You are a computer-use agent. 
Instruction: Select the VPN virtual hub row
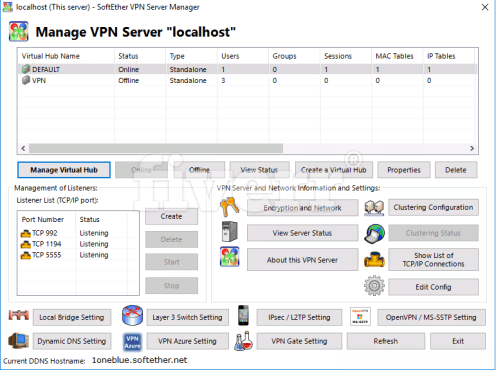pyautogui.click(x=247, y=80)
